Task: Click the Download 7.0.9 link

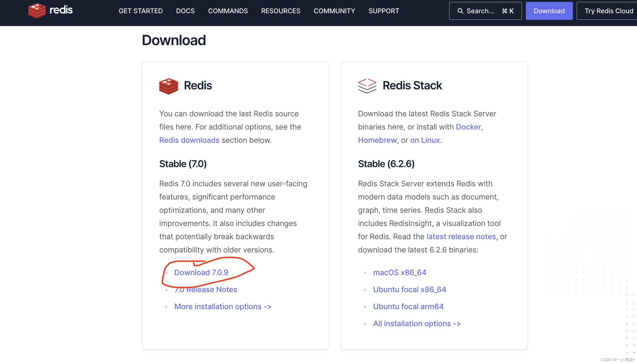Action: 201,272
